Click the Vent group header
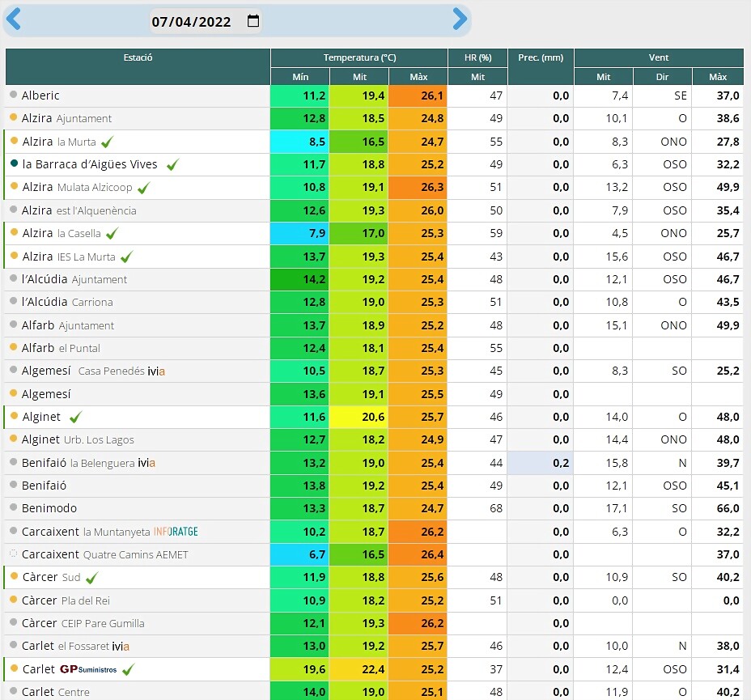 coord(659,58)
